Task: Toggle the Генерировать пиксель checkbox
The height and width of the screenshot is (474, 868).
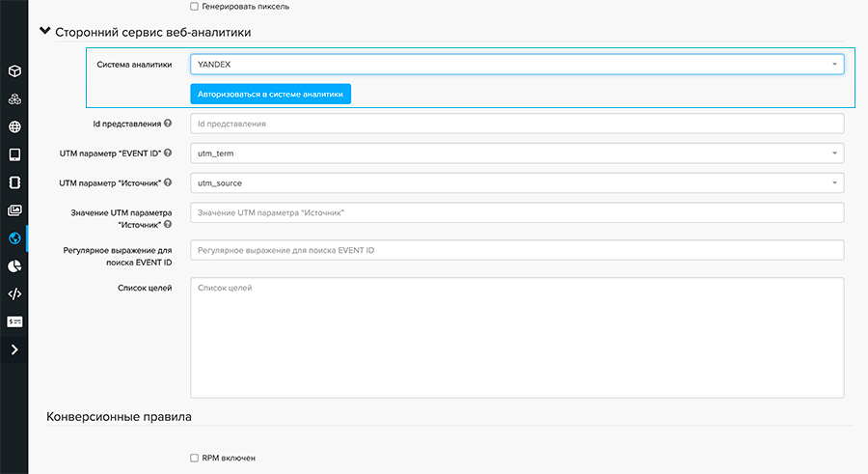Action: pos(195,7)
